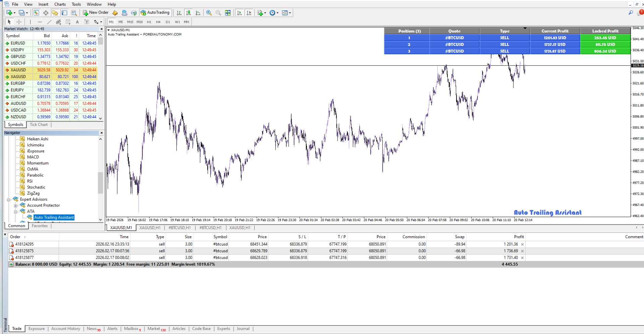Click the Market Watch vertical scrollbar thumb
Viewport: 644px width, 334px height.
101,42
